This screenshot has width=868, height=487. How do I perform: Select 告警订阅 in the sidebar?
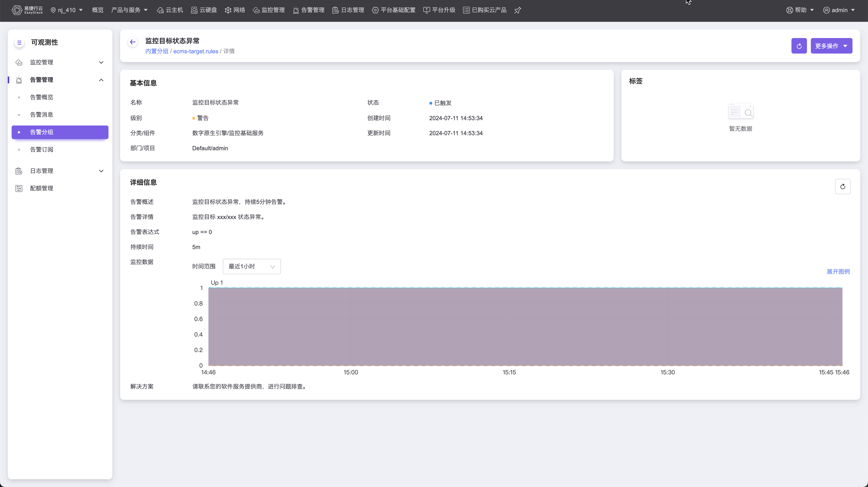coord(42,150)
